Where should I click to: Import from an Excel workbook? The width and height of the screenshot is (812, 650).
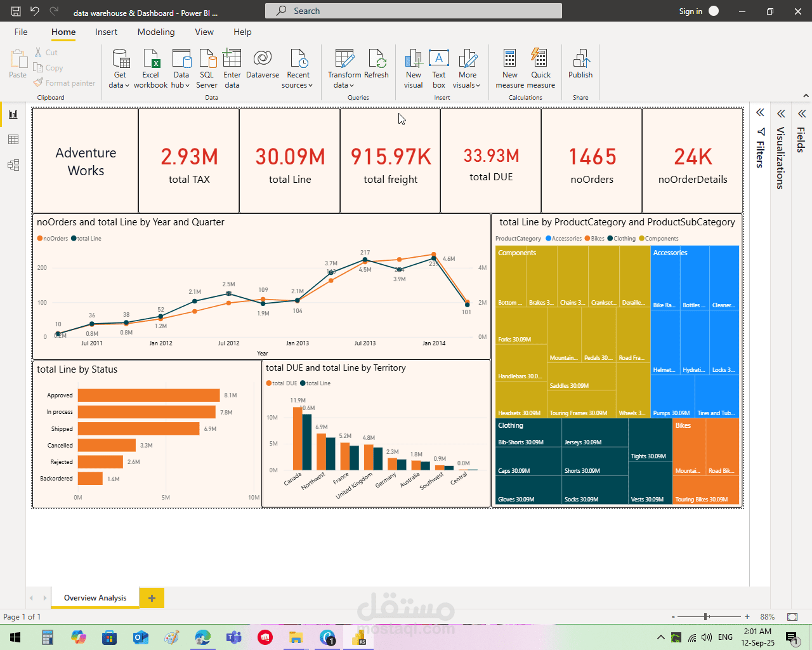[x=150, y=69]
